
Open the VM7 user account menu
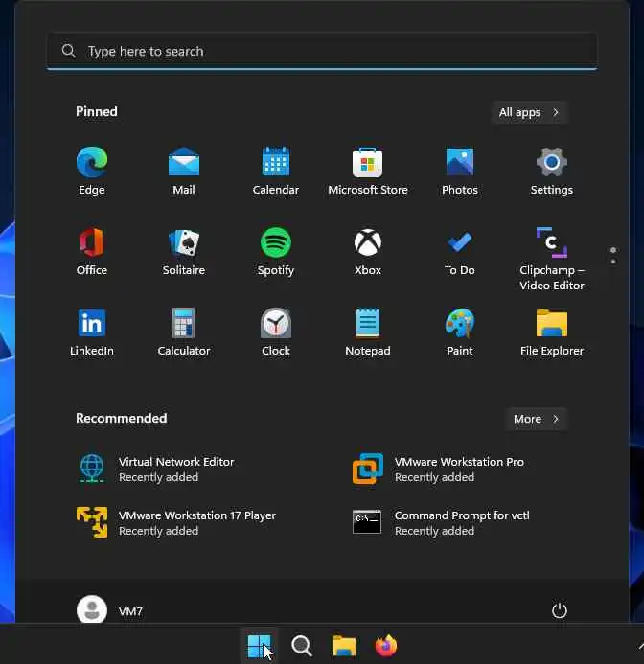click(x=110, y=610)
